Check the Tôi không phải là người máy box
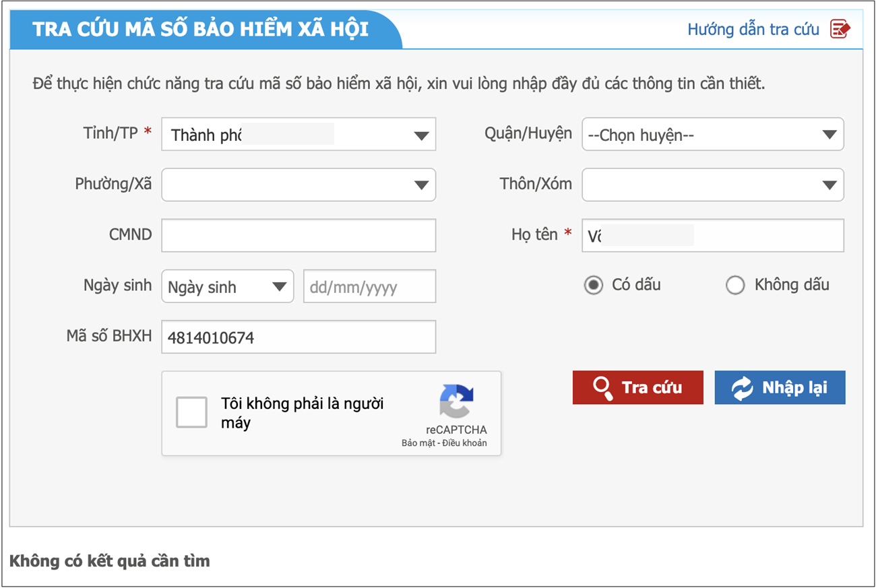Screen dimensions: 876x588 (x=191, y=412)
